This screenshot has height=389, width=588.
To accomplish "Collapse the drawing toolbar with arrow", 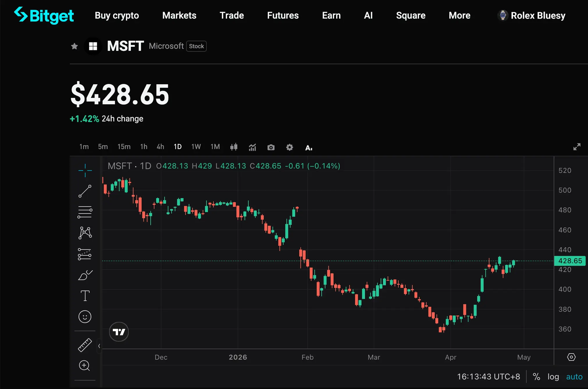I will [x=99, y=346].
